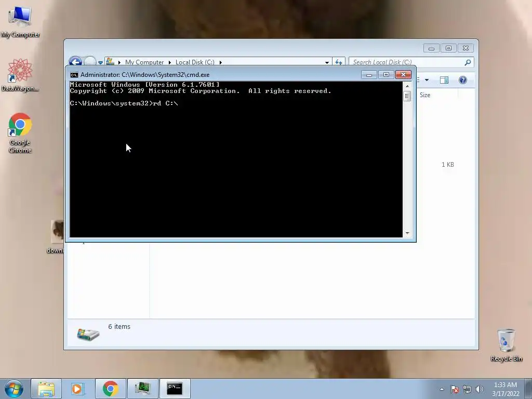Minimize the Explorer window

click(x=431, y=48)
